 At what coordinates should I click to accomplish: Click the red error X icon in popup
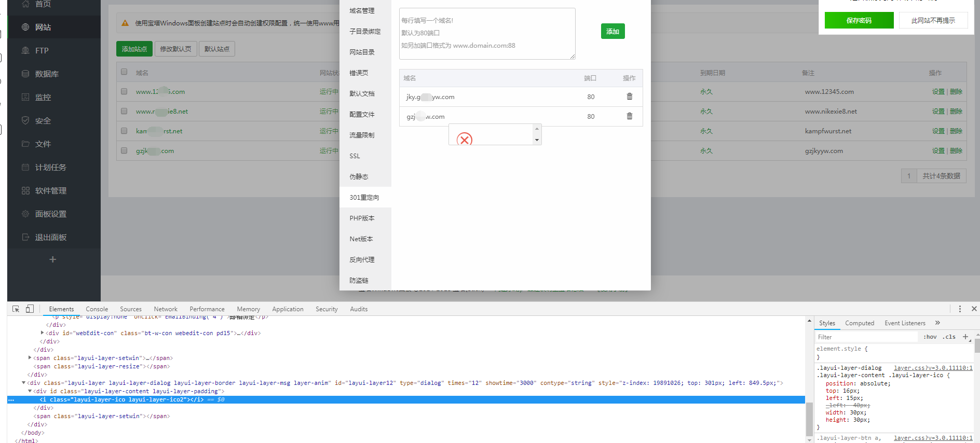coord(465,139)
